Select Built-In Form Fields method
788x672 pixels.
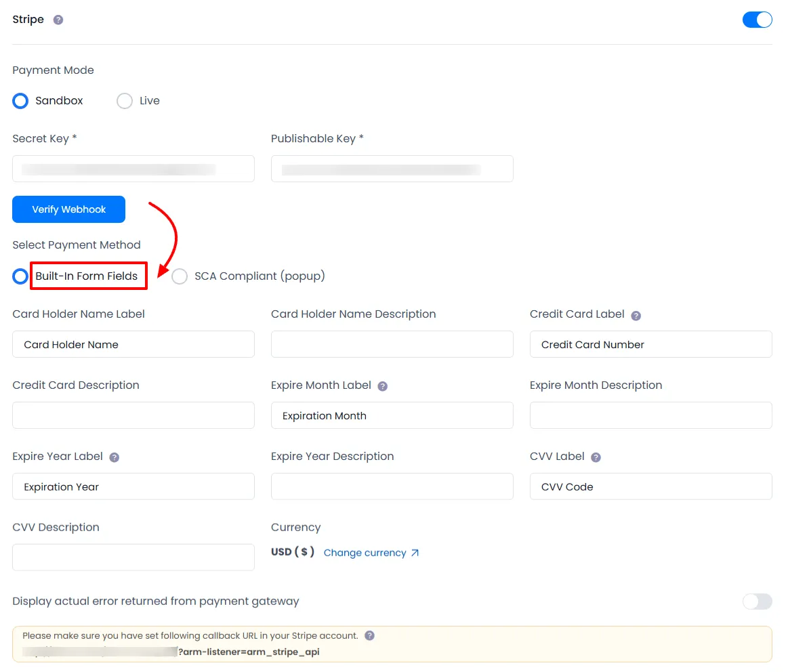pyautogui.click(x=20, y=276)
